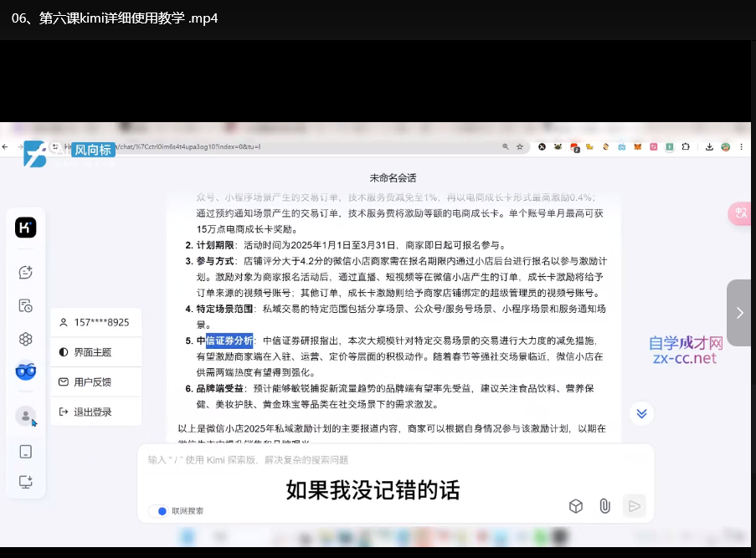Screen dimensions: 756x558
Task: Click the cube icon in the input box
Action: (x=576, y=506)
